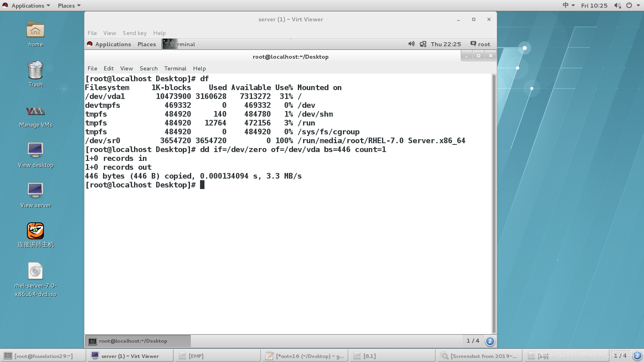
Task: Click the guest notification badge 2
Action: pos(490,341)
